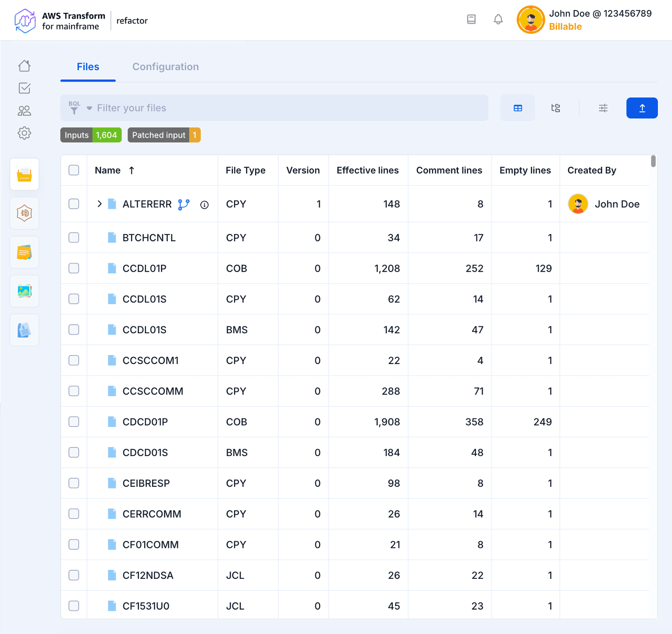Image resolution: width=672 pixels, height=634 pixels.
Task: Go to home in the sidebar
Action: pos(24,66)
